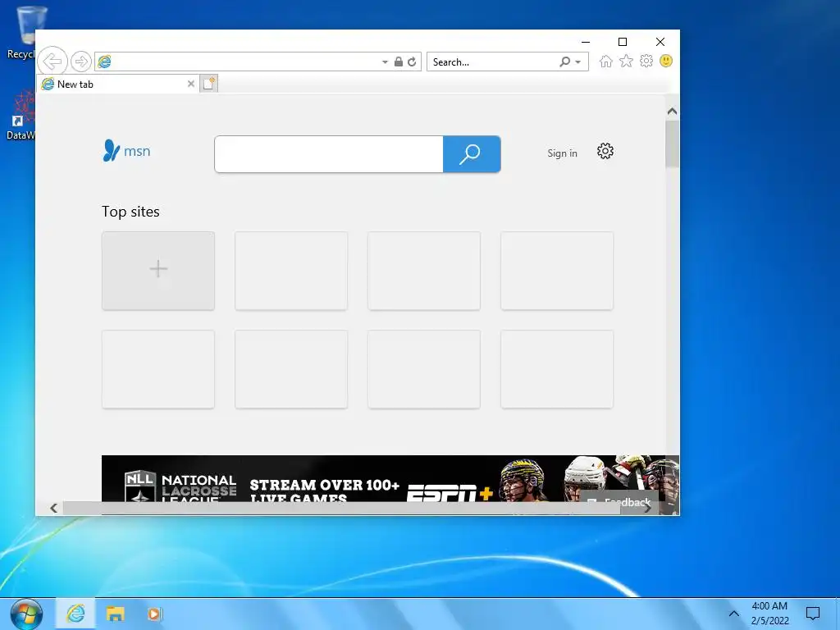Click the smiley feedback icon
This screenshot has height=630, width=840.
[x=666, y=61]
